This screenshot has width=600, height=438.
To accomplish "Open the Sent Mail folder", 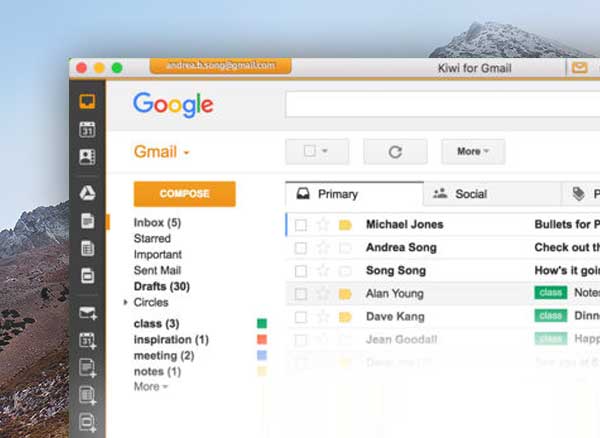I will point(157,270).
